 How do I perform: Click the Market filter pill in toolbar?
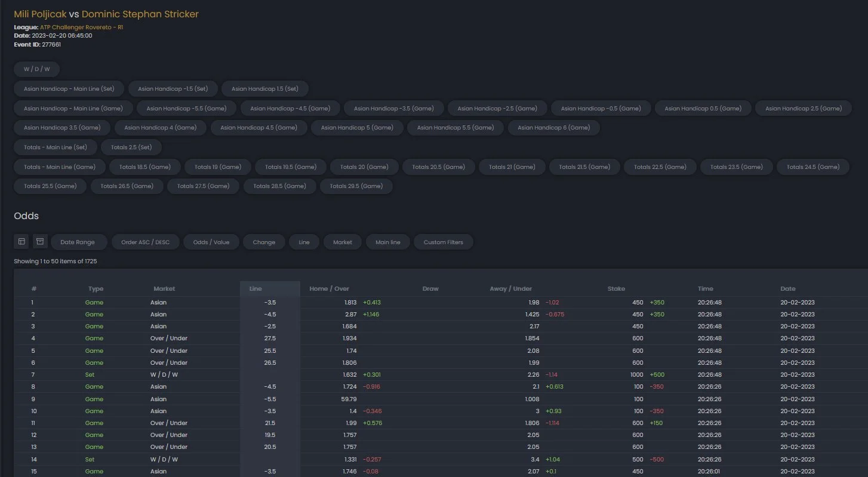click(x=343, y=242)
